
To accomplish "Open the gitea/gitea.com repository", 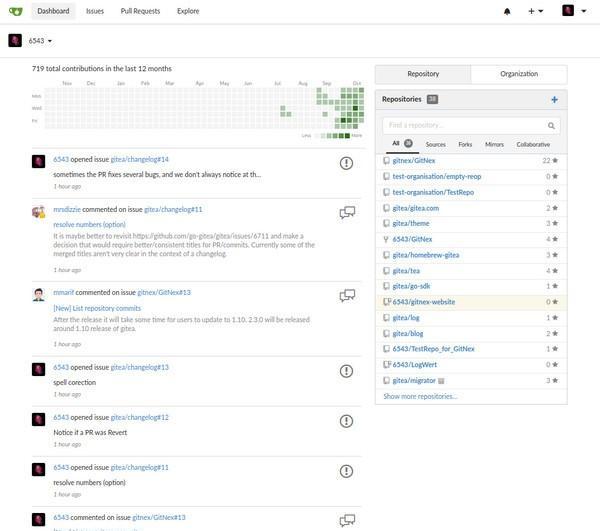I will tap(416, 208).
